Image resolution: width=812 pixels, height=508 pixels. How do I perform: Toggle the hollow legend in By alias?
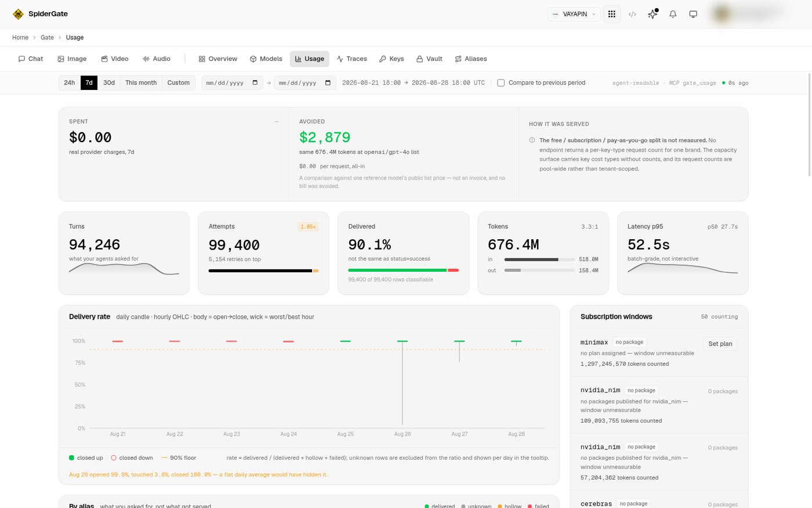pyautogui.click(x=509, y=506)
